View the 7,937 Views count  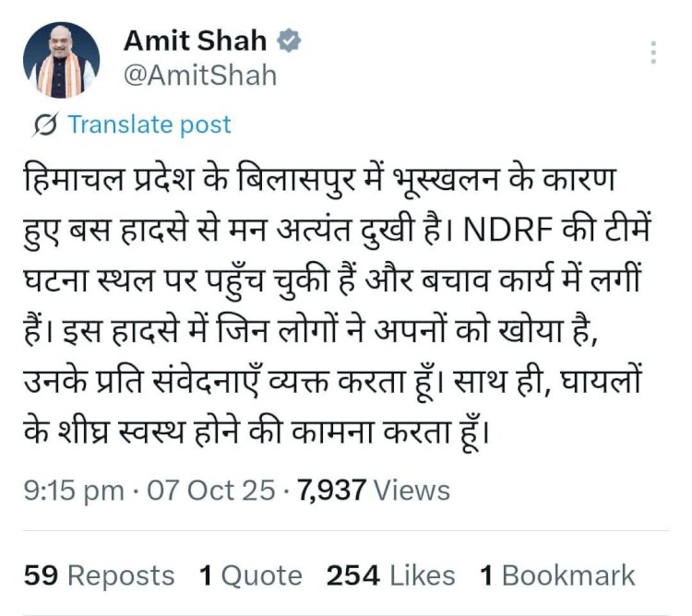coord(374,490)
